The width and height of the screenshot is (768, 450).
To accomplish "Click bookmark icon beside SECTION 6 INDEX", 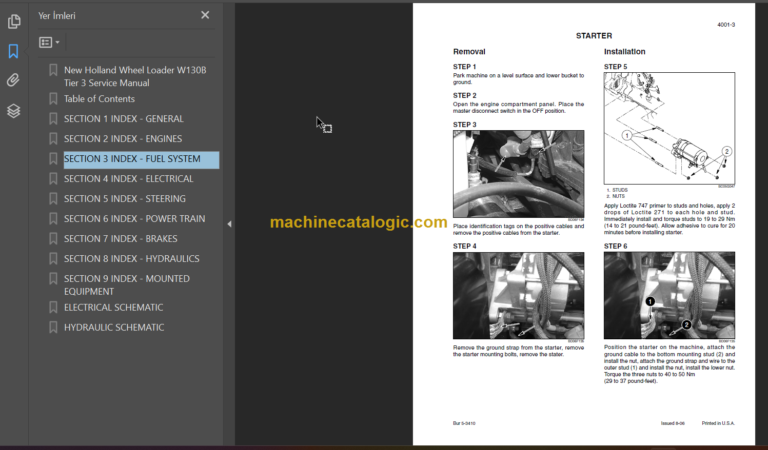I will tap(53, 219).
